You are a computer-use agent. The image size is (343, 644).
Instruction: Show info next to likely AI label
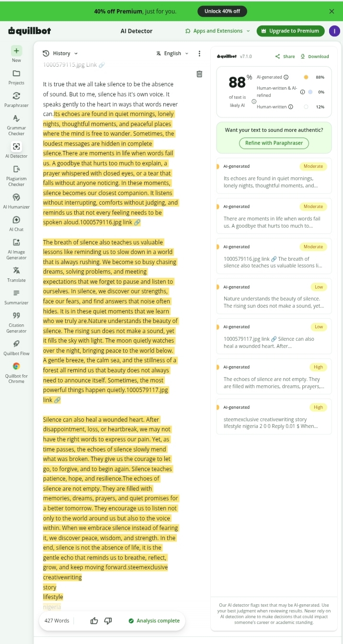point(254,101)
